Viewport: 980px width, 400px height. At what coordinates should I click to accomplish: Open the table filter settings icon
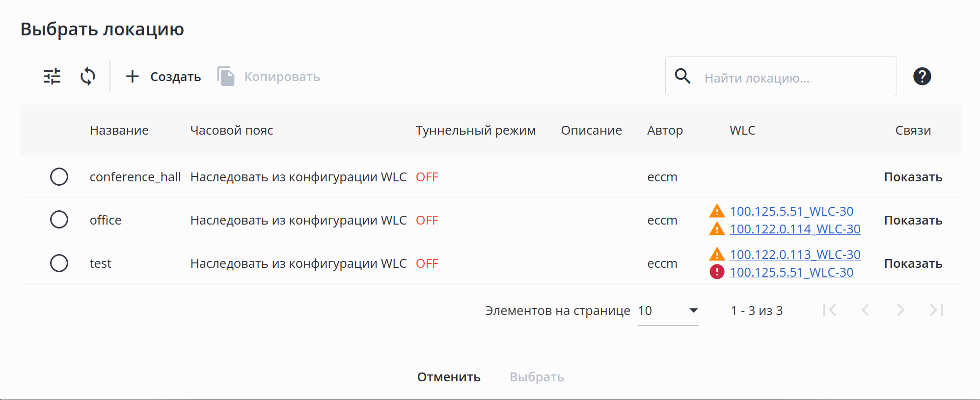pyautogui.click(x=52, y=77)
